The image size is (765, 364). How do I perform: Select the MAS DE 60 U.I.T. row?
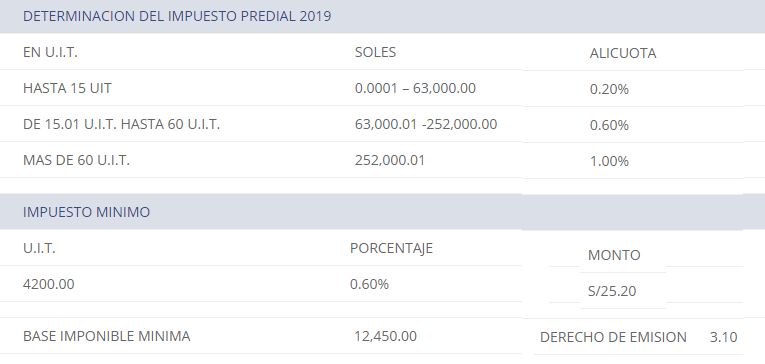coord(77,160)
